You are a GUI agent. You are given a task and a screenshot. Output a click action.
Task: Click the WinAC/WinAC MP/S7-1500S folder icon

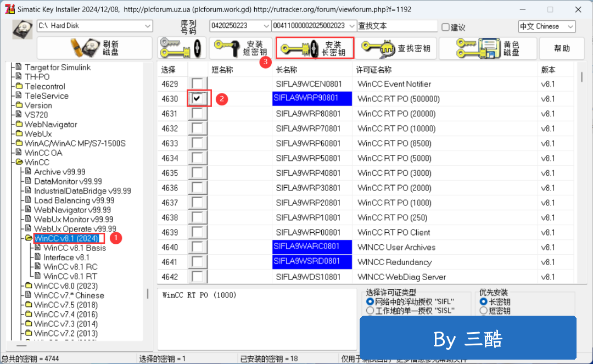pyautogui.click(x=19, y=143)
